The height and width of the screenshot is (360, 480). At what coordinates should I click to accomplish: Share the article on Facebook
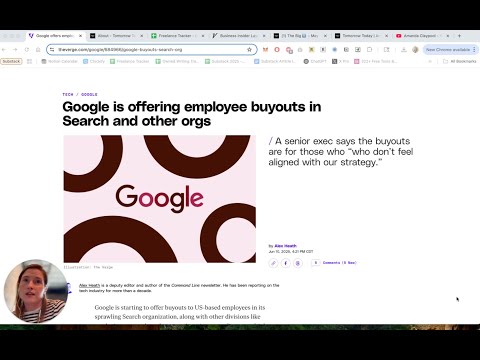[x=286, y=263]
